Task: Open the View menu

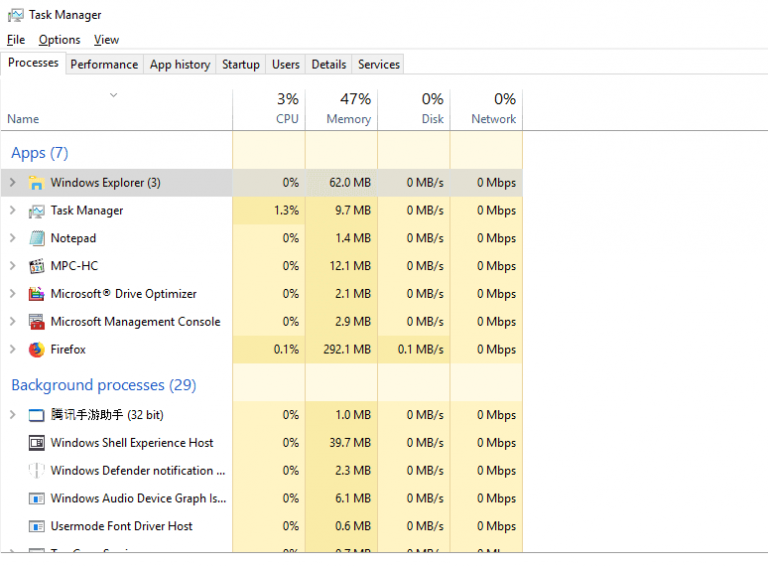Action: click(106, 40)
